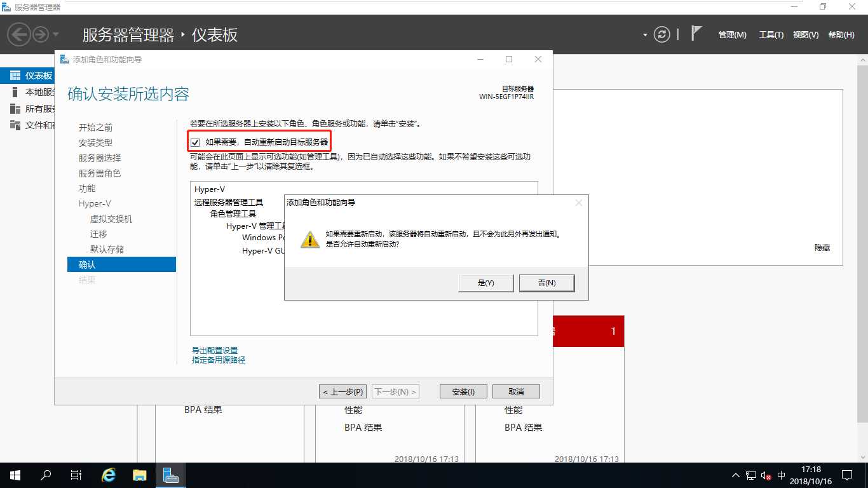Go to 功能 wizard step
This screenshot has height=488, width=868.
(87, 189)
